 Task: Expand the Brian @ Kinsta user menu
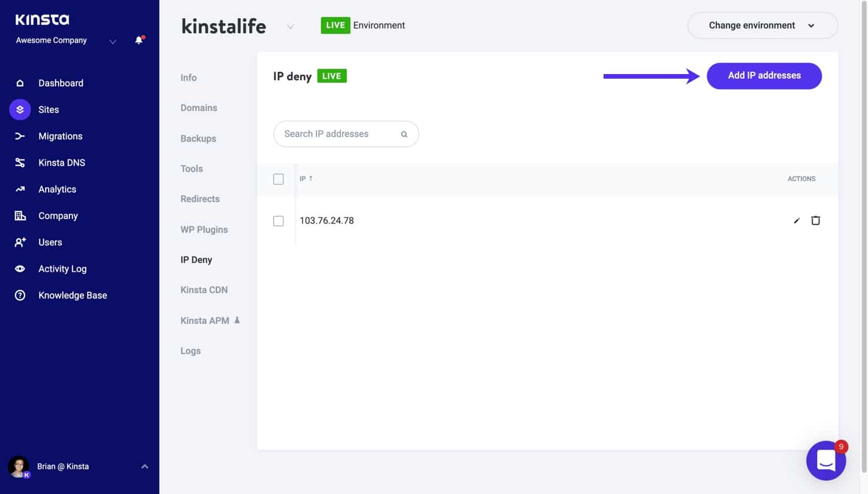145,466
